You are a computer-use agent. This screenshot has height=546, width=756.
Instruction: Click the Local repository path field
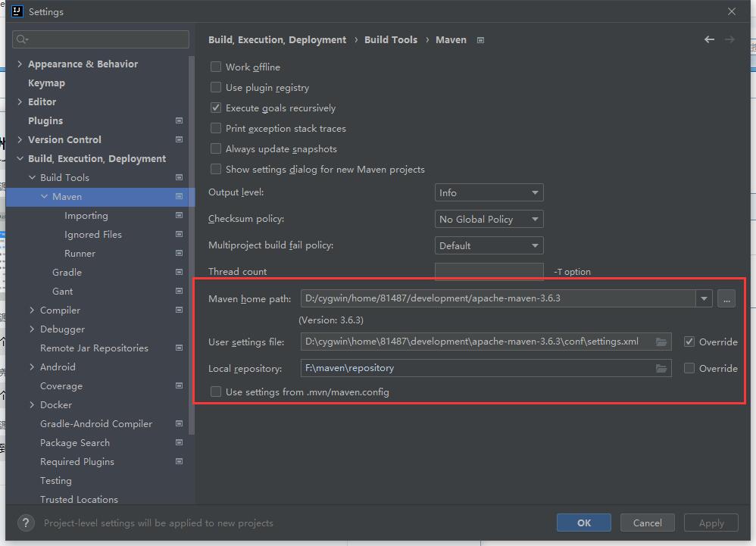click(x=486, y=368)
